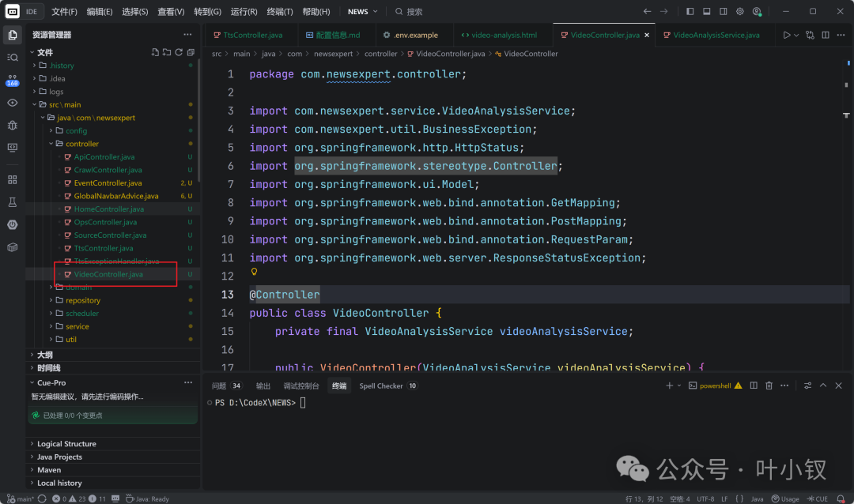Split the editor to the right

pyautogui.click(x=826, y=35)
